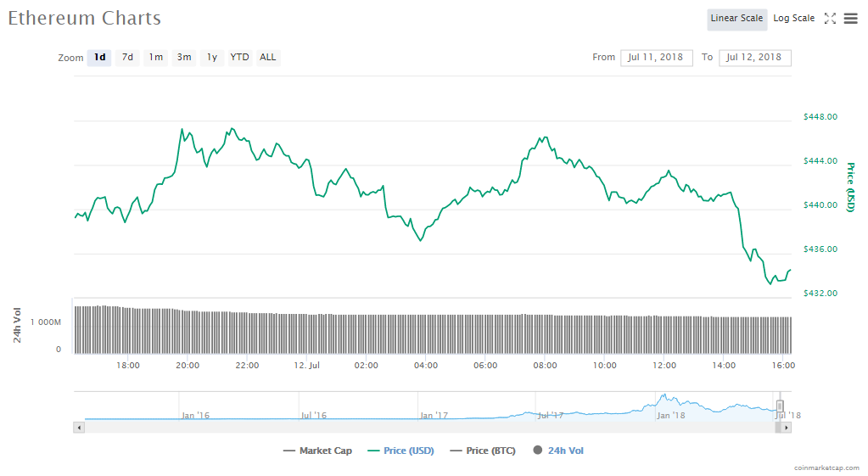Click the navigator left scroll arrow
The height and width of the screenshot is (476, 868).
coord(80,428)
